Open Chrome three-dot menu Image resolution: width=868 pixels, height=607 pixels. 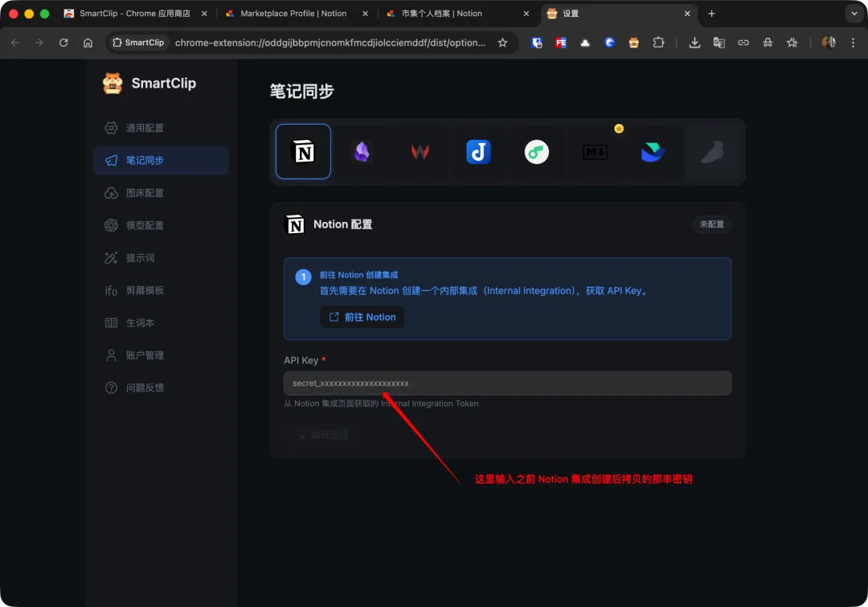tap(853, 43)
